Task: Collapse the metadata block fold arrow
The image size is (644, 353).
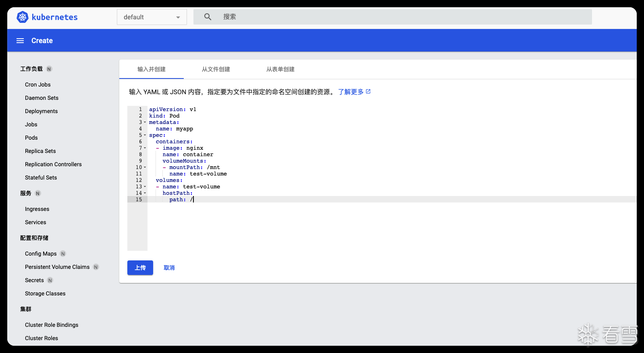Action: coord(145,122)
